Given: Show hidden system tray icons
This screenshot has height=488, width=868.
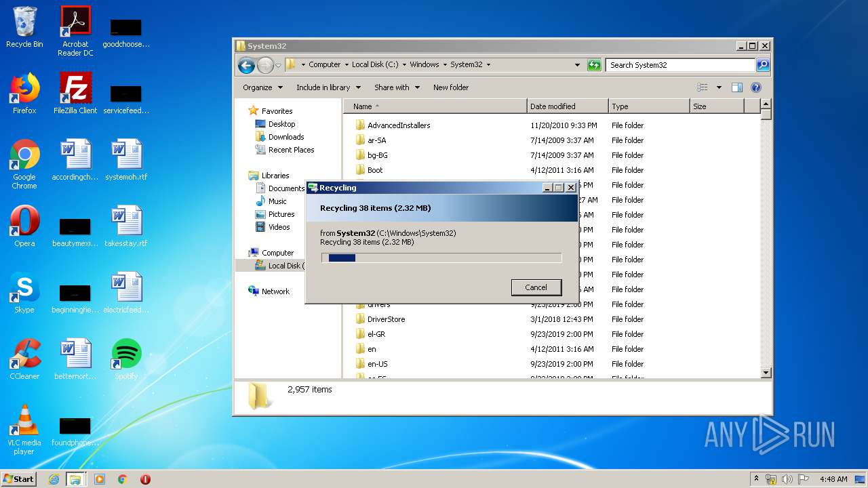Looking at the screenshot, I should pyautogui.click(x=756, y=479).
